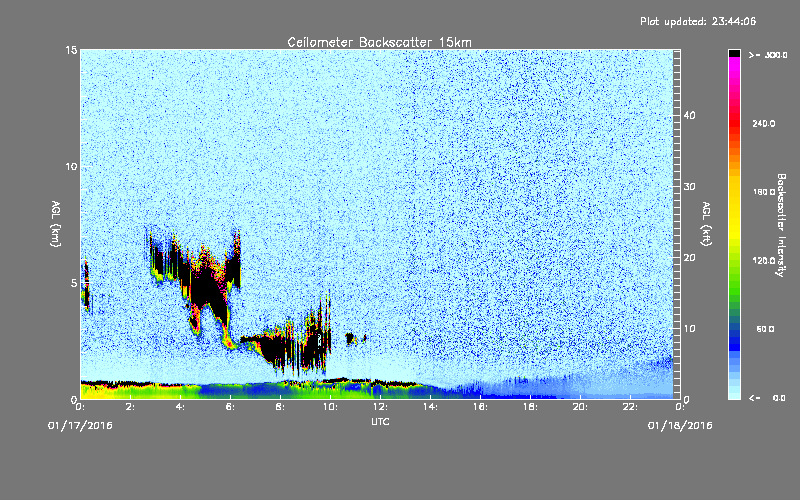Click the '60.0' colorbar label
Viewport: 800px width, 500px height.
click(x=765, y=329)
